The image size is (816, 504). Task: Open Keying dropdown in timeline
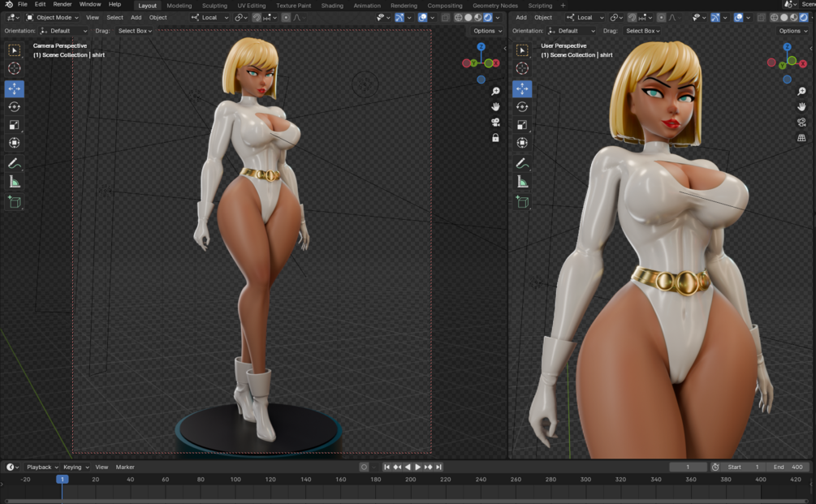coord(76,467)
